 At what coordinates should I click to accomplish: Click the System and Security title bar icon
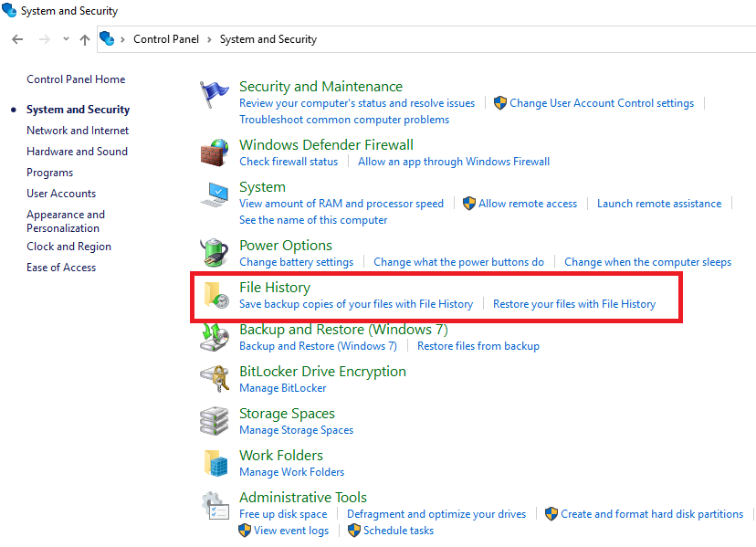(9, 10)
